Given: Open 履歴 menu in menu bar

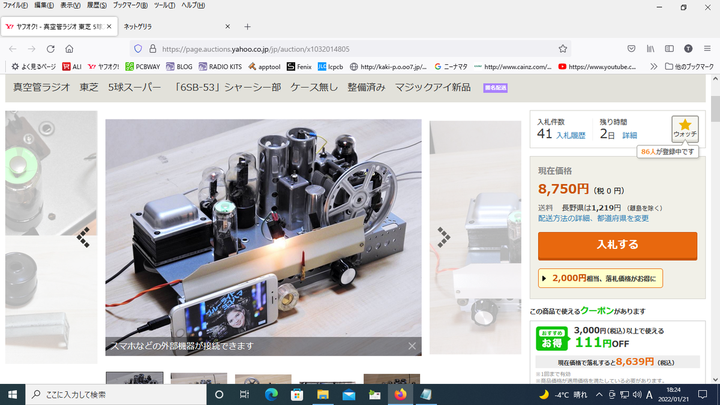Looking at the screenshot, I should click(96, 6).
